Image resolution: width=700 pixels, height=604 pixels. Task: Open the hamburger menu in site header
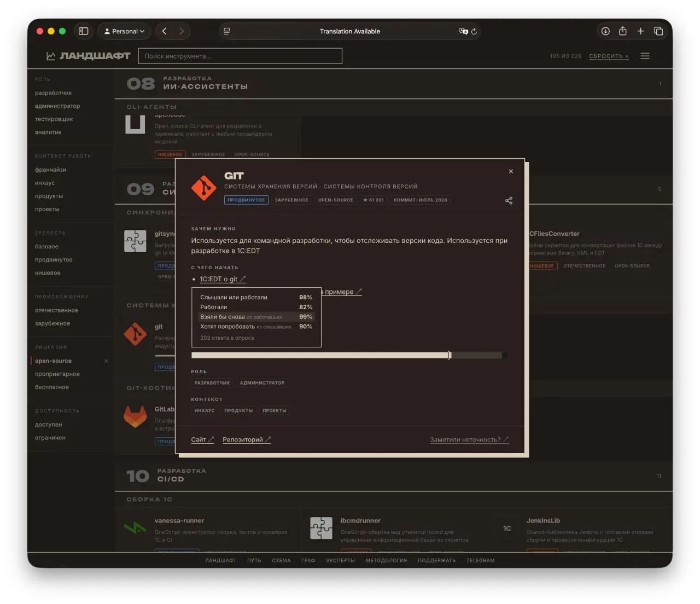[645, 56]
